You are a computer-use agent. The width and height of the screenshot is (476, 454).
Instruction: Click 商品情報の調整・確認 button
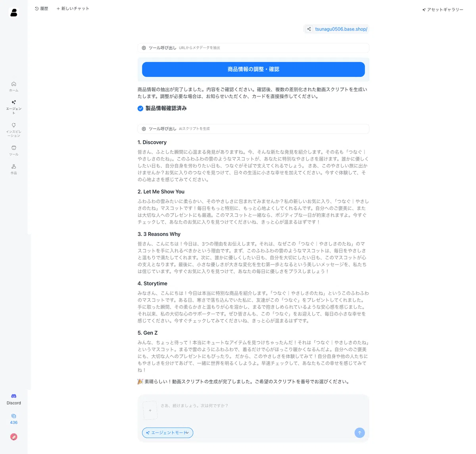[x=253, y=69]
